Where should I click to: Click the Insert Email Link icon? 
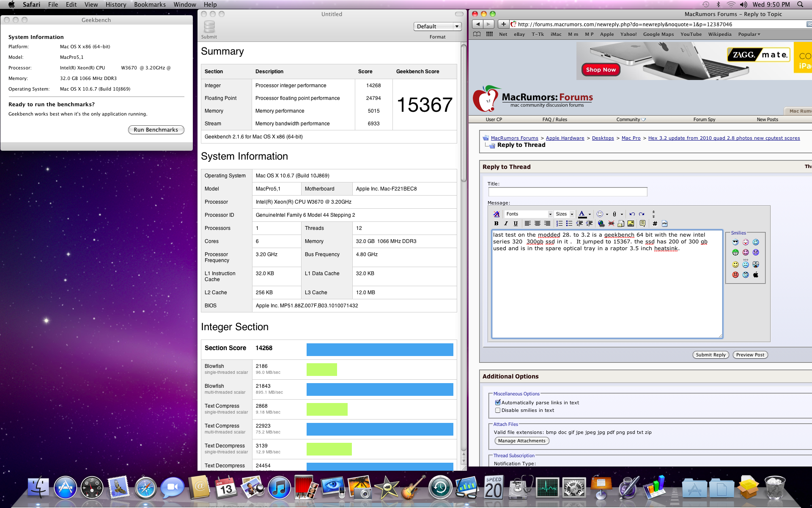[x=621, y=224]
